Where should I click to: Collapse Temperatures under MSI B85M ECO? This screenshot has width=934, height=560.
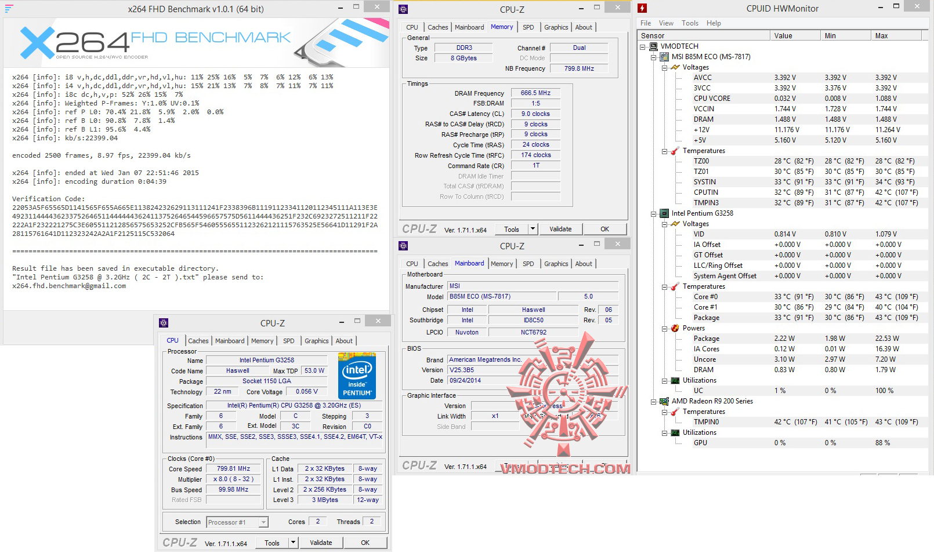pyautogui.click(x=664, y=151)
